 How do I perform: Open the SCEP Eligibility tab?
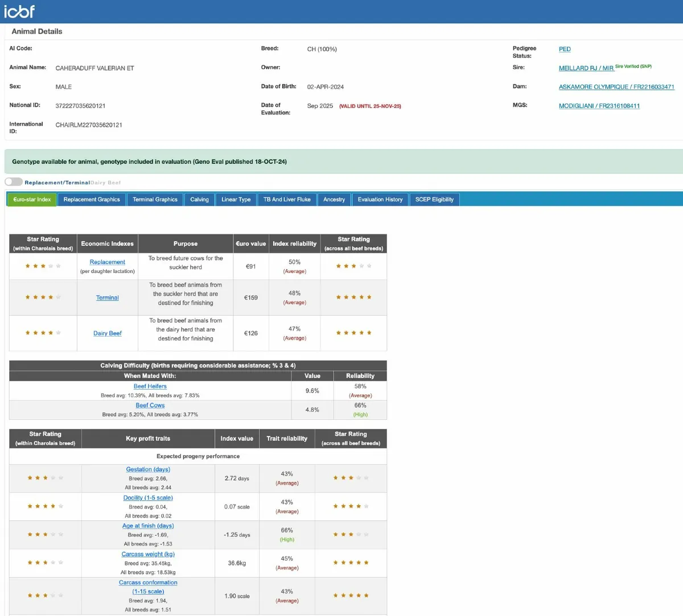pos(434,200)
